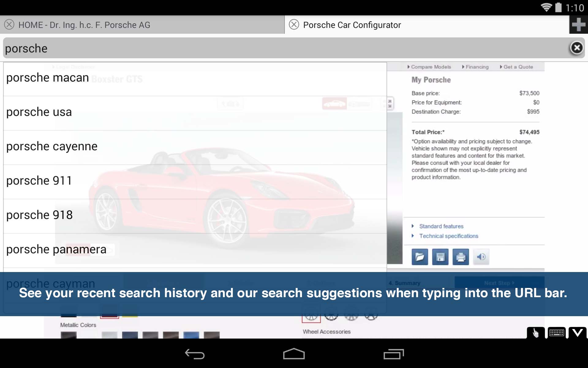Open the on-screen keyboard icon
The image size is (588, 368).
click(557, 333)
